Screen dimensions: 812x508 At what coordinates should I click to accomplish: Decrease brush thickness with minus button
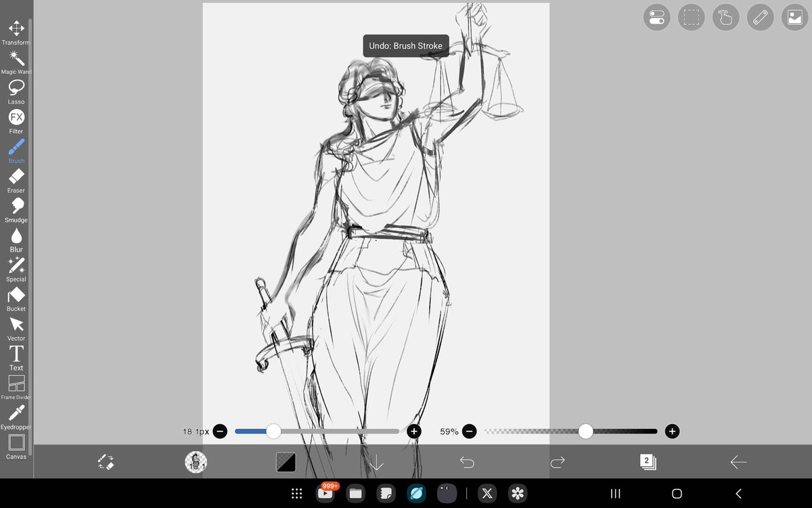220,431
